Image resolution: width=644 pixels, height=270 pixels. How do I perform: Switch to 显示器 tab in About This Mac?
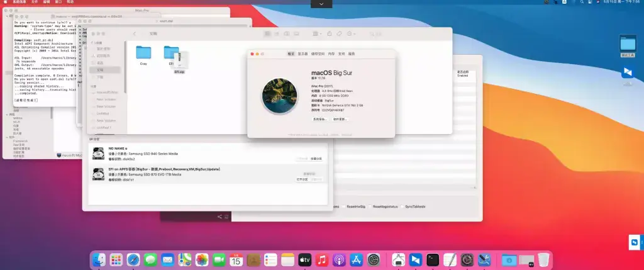303,54
